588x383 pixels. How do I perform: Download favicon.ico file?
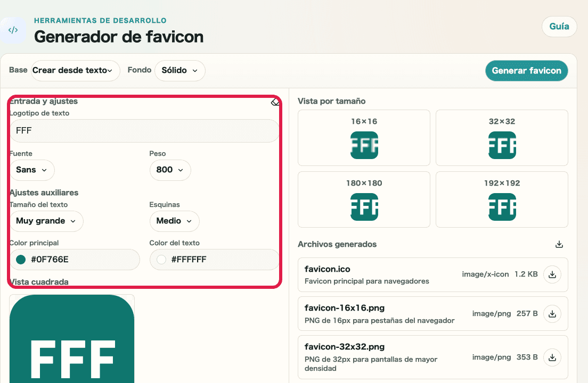click(x=552, y=274)
